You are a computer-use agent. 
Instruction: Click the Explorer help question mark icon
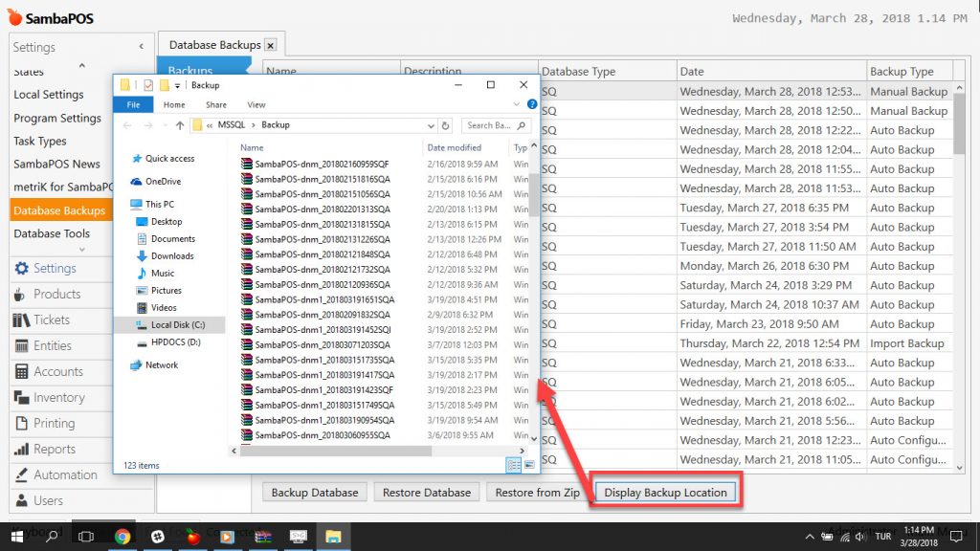coord(532,104)
